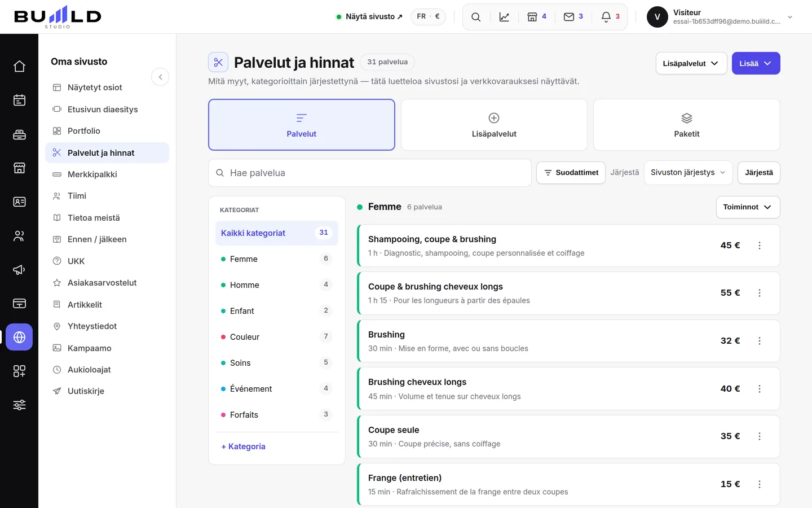Image resolution: width=812 pixels, height=508 pixels.
Task: Filter by the Soins category
Action: pyautogui.click(x=276, y=363)
